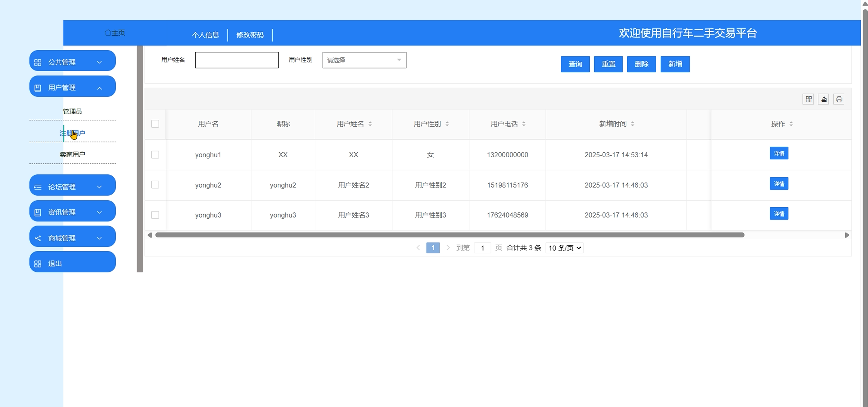Click the column filter grid icon

pos(808,99)
